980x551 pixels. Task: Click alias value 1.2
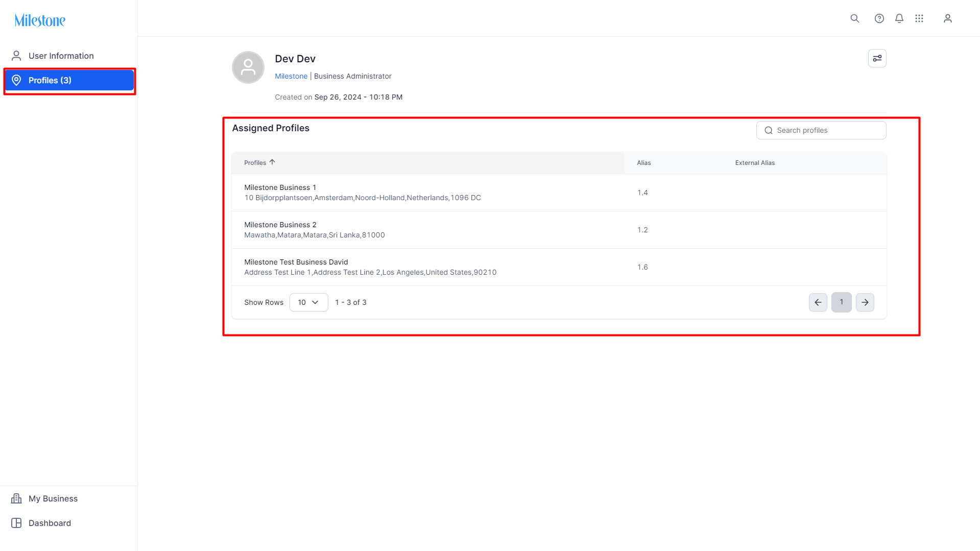[642, 230]
